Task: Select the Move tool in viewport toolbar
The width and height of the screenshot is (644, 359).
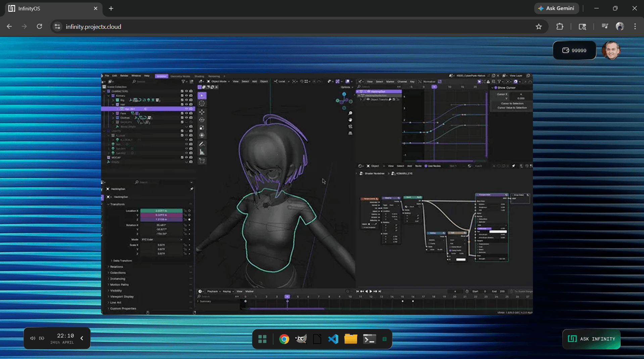Action: [202, 112]
